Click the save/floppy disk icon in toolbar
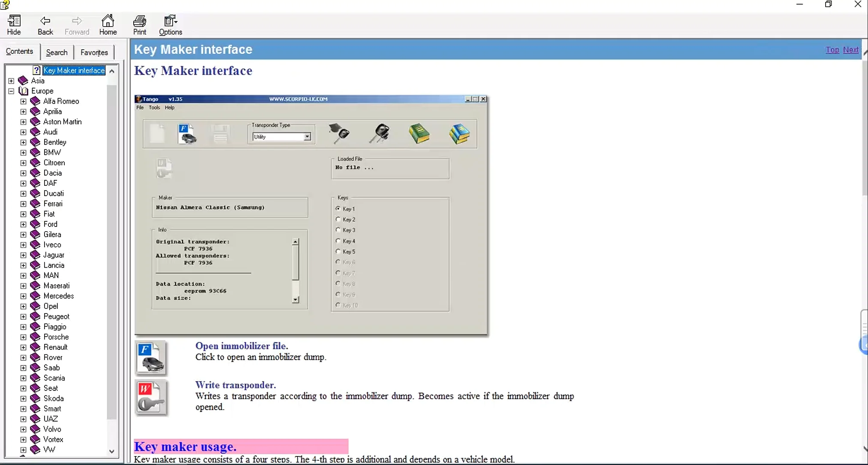This screenshot has width=868, height=465. (x=221, y=133)
